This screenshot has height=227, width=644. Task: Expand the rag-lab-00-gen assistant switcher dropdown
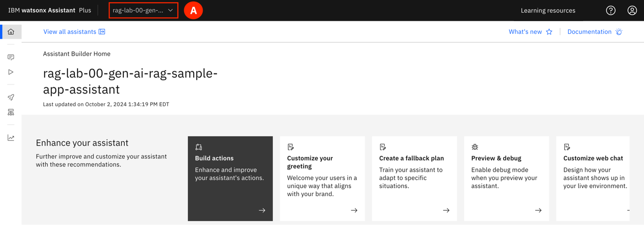[143, 10]
